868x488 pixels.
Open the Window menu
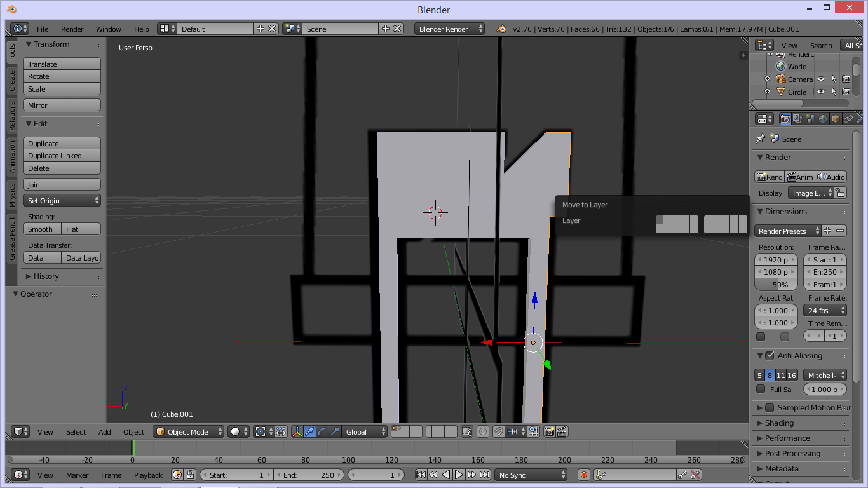point(109,29)
